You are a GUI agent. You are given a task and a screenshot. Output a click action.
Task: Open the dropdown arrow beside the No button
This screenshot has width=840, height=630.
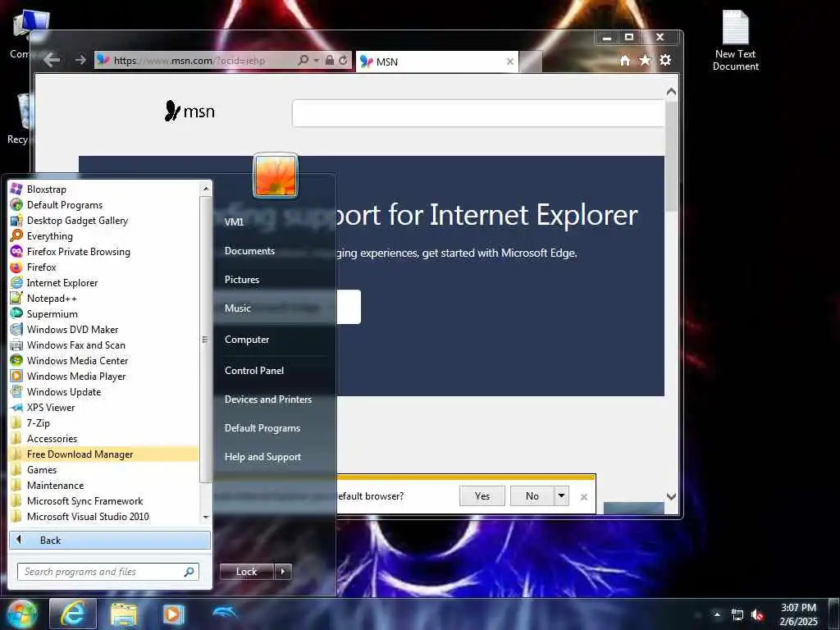[561, 495]
